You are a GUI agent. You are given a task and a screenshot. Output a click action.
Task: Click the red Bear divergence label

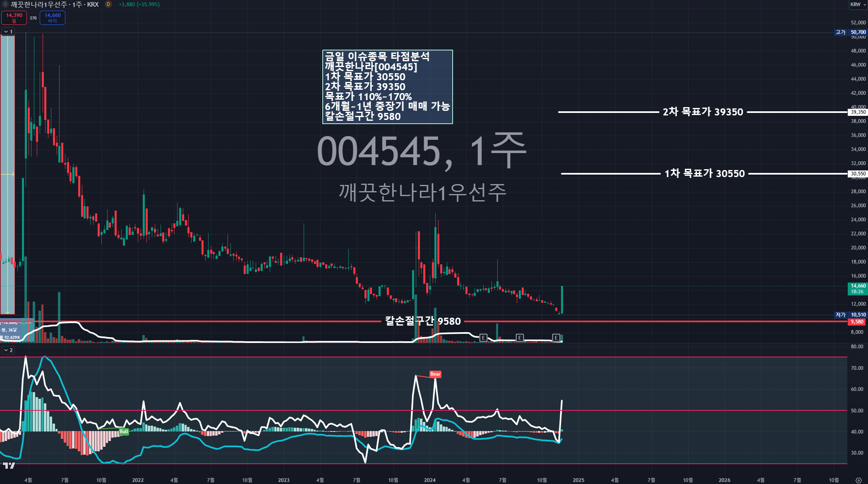point(435,374)
